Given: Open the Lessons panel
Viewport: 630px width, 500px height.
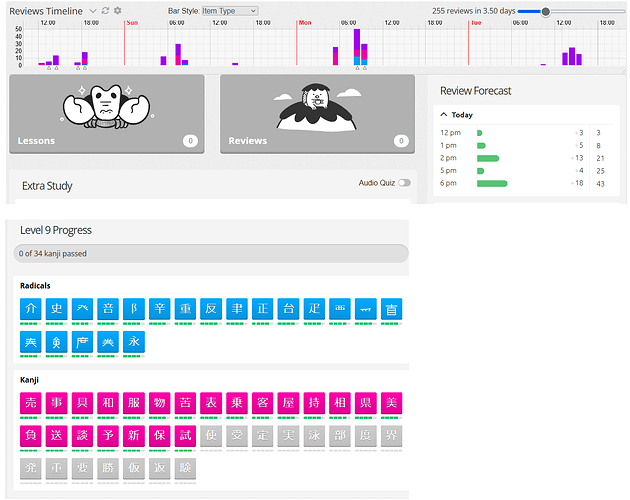Looking at the screenshot, I should 106,114.
